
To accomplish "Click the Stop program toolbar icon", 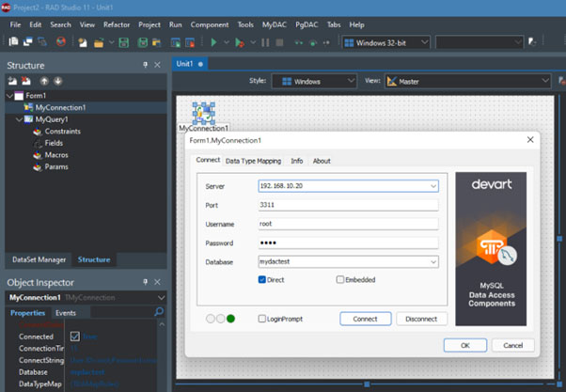I will point(279,42).
